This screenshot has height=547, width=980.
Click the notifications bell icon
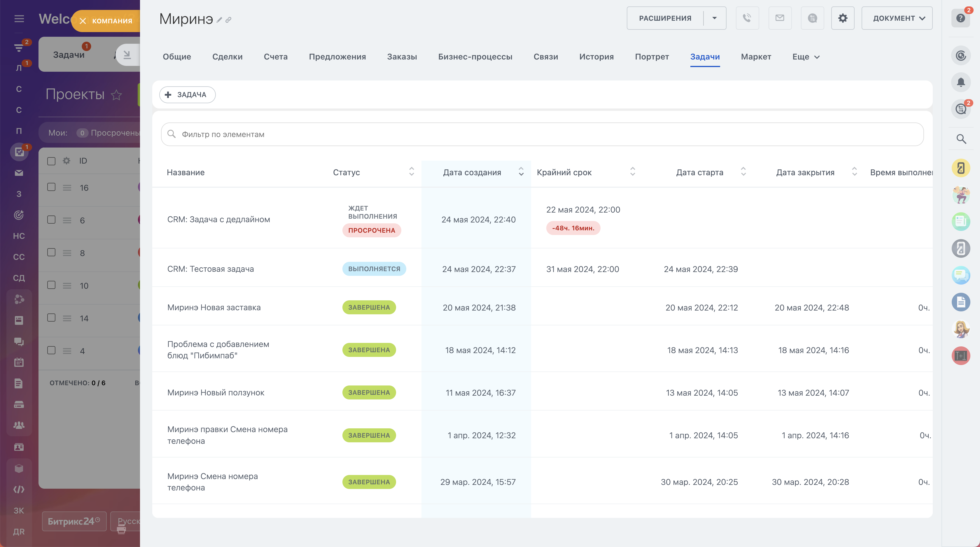coord(961,82)
